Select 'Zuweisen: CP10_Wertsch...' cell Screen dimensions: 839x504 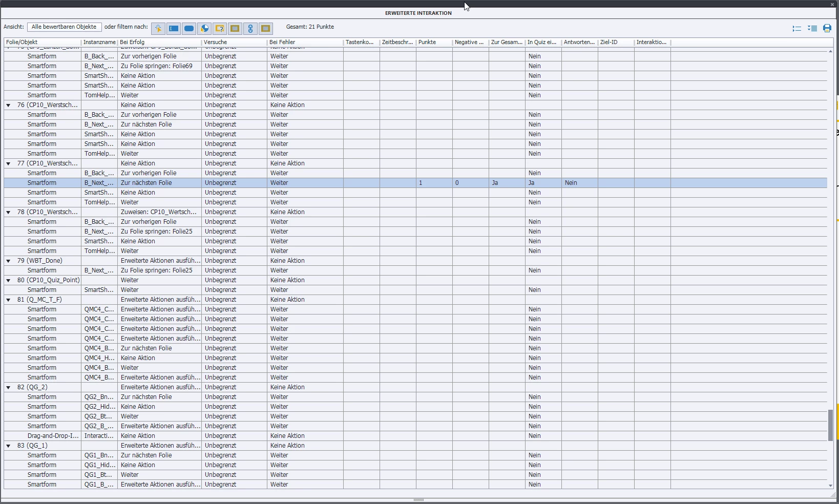click(x=159, y=212)
